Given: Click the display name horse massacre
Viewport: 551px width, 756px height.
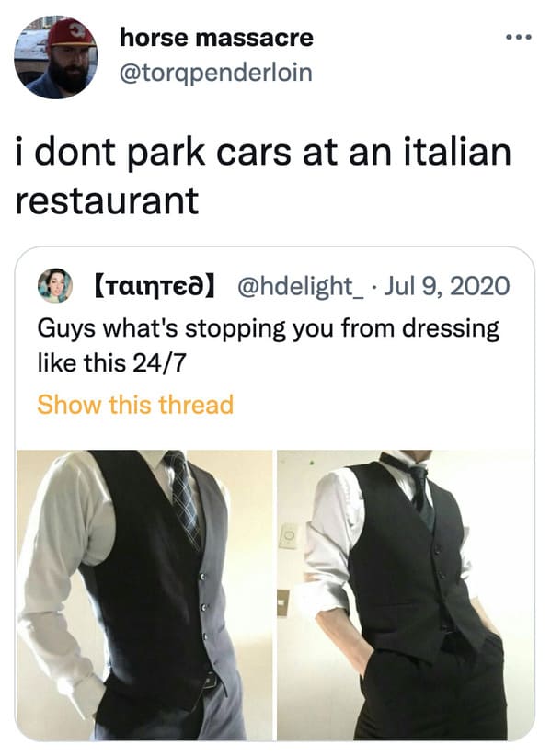Looking at the screenshot, I should coord(216,38).
